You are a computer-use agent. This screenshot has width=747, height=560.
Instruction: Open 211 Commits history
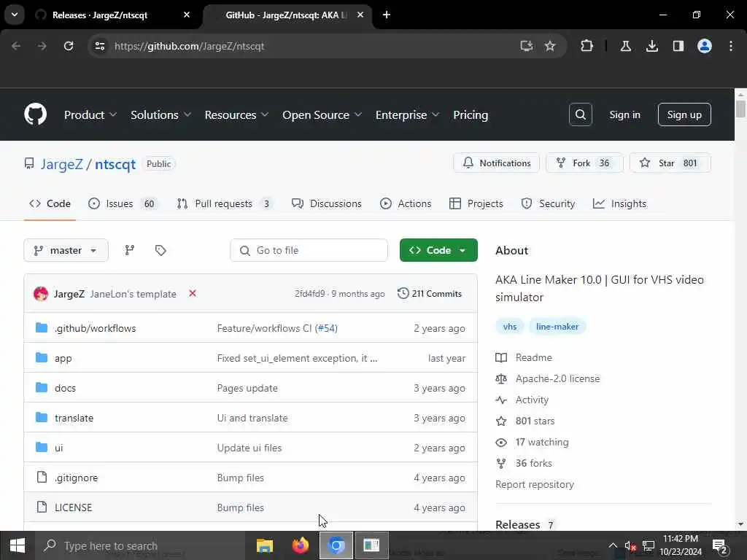coord(430,293)
